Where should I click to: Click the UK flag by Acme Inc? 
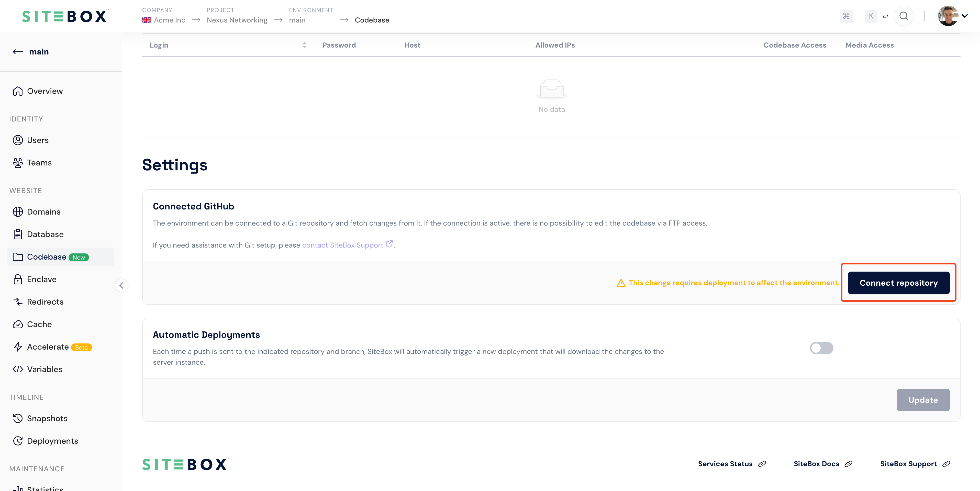point(147,20)
